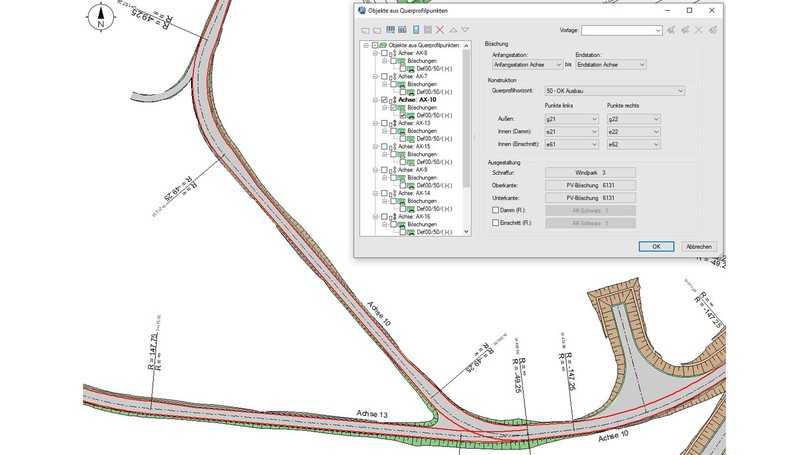
Task: Click the OK button
Action: click(x=656, y=246)
